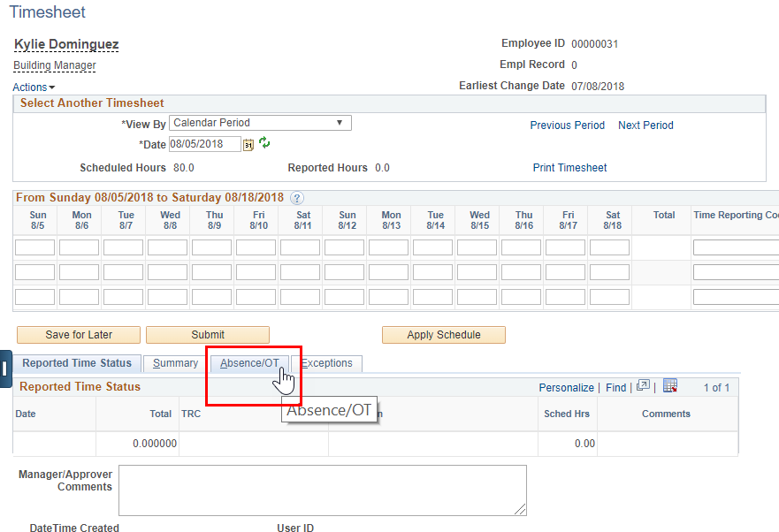This screenshot has width=779, height=532.
Task: Download the grid using the spreadsheet export icon
Action: pos(670,386)
